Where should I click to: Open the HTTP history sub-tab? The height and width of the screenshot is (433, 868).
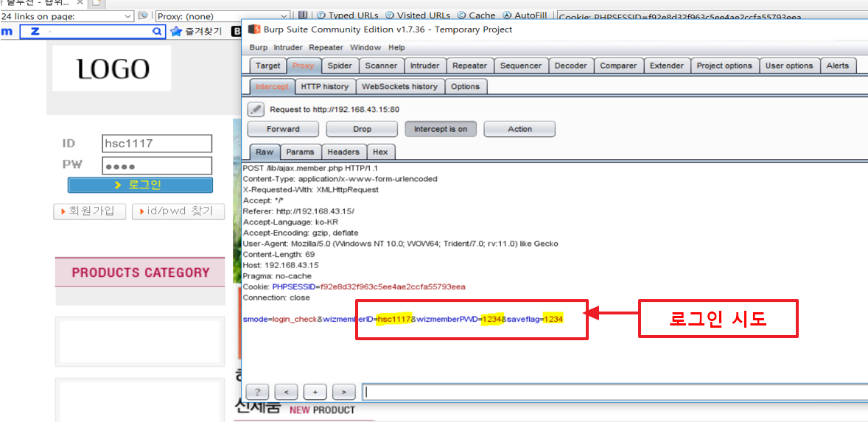click(x=324, y=86)
